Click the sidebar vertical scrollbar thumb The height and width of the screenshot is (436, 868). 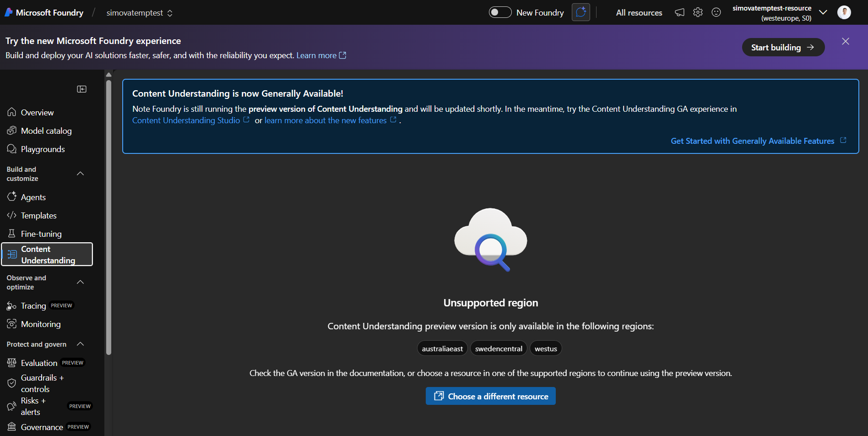[108, 218]
